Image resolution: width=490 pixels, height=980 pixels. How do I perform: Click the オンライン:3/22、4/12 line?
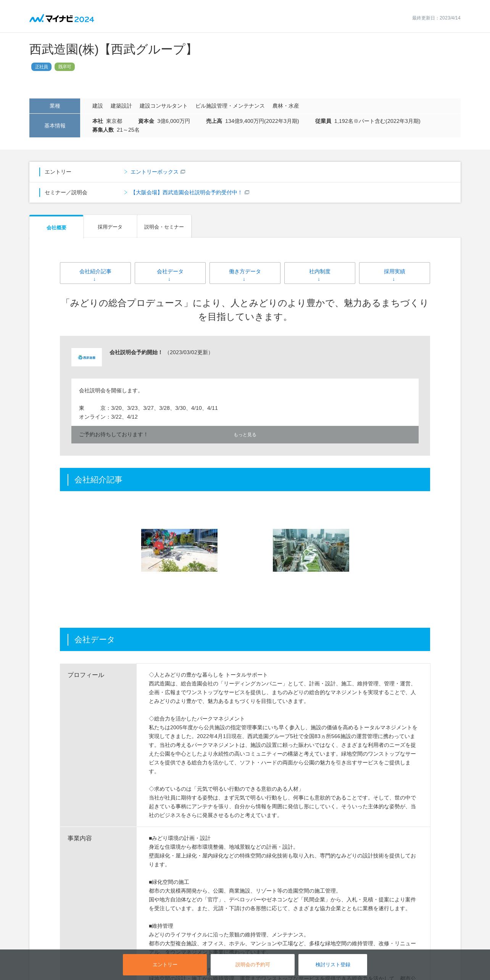108,417
